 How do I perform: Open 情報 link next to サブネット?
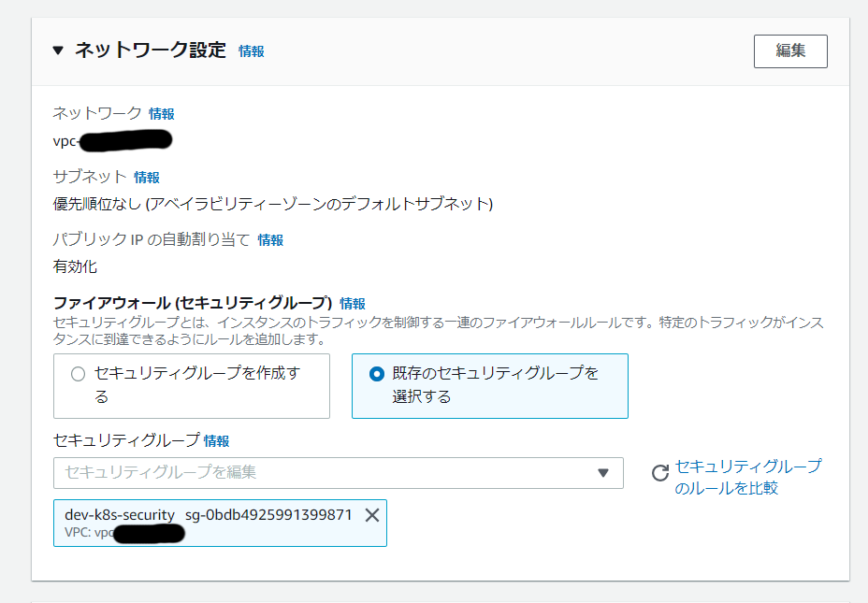(146, 178)
